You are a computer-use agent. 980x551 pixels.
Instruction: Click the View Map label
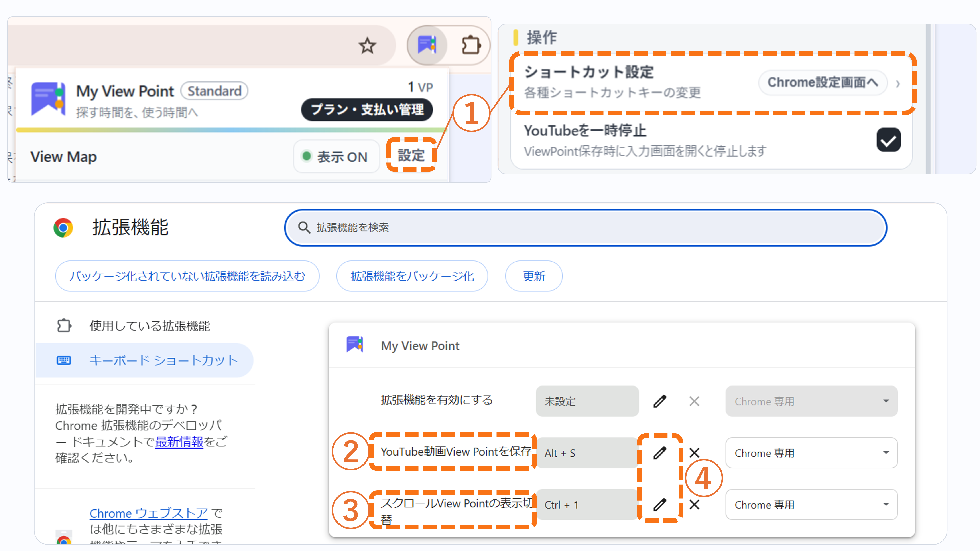63,157
